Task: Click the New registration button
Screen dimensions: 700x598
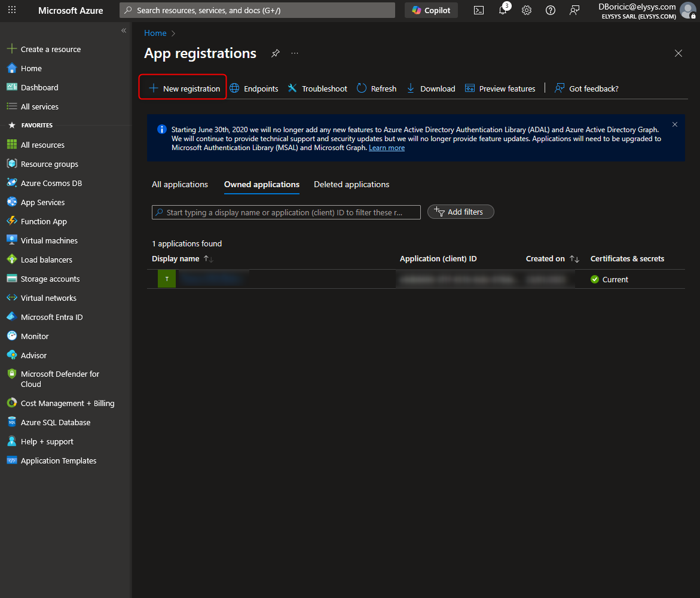Action: [x=184, y=89]
